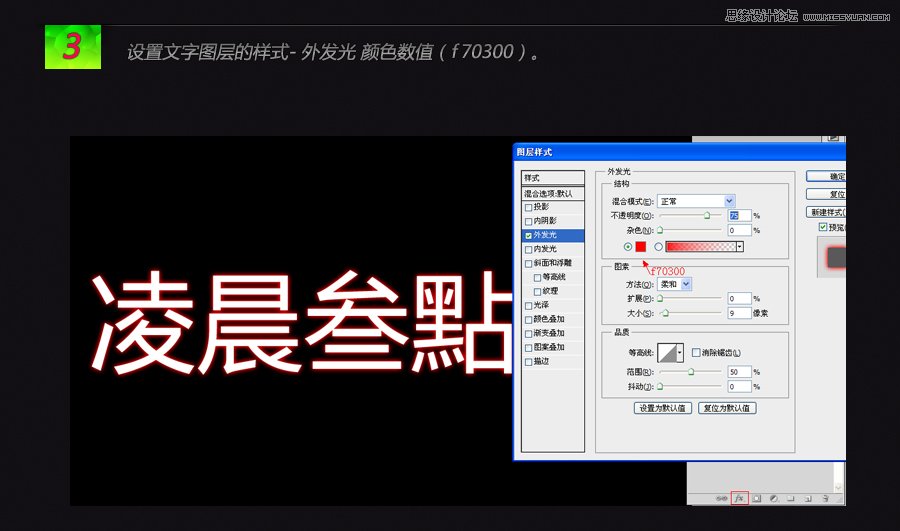900x531 pixels.
Task: Toggle the 预览 preview checkbox
Action: point(823,227)
